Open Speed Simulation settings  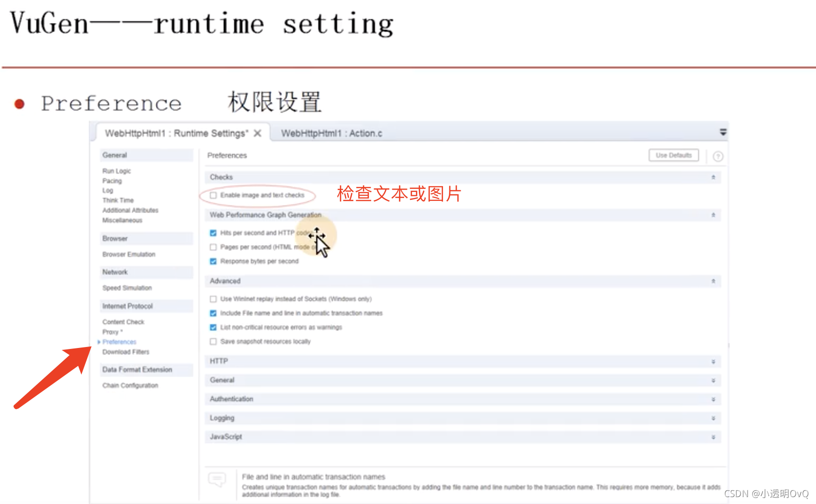coord(127,288)
